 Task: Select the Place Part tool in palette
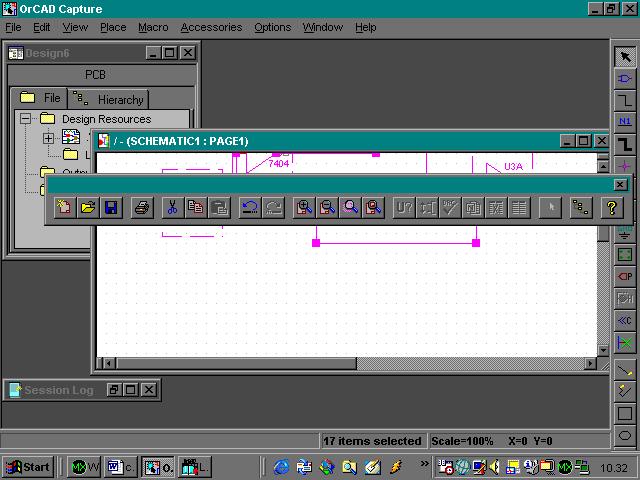(625, 78)
